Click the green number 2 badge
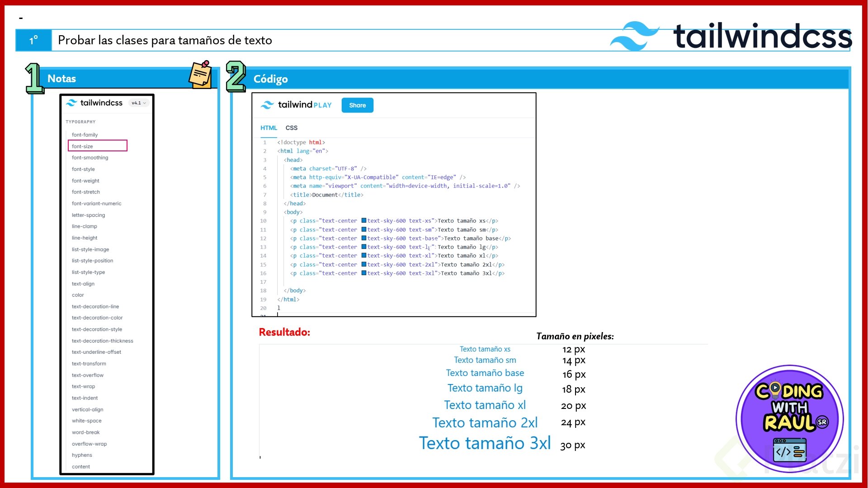Viewport: 868px width, 488px height. (x=236, y=76)
